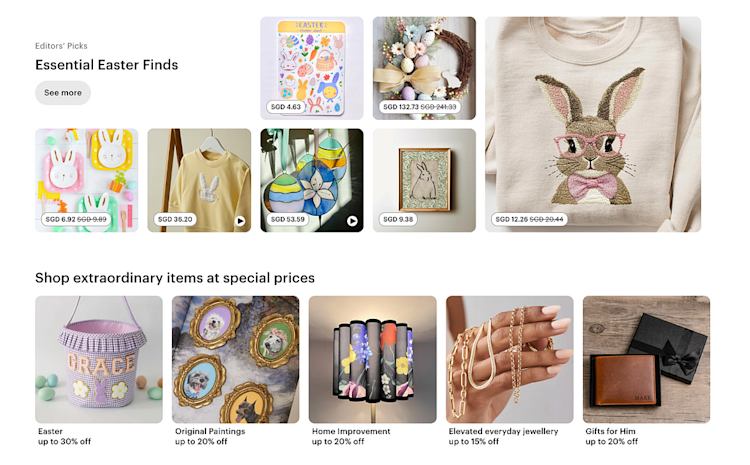Select the SGD 12.26 sweatshirt price tag

pos(529,219)
